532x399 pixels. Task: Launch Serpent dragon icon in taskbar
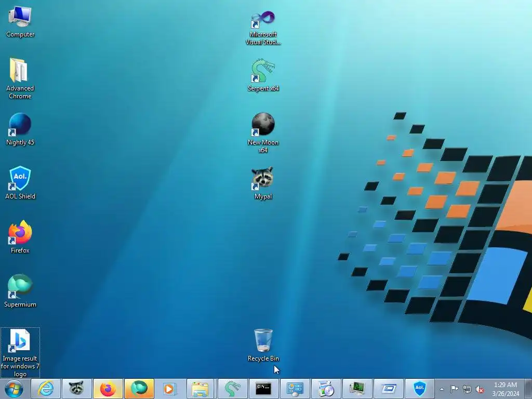(232, 389)
